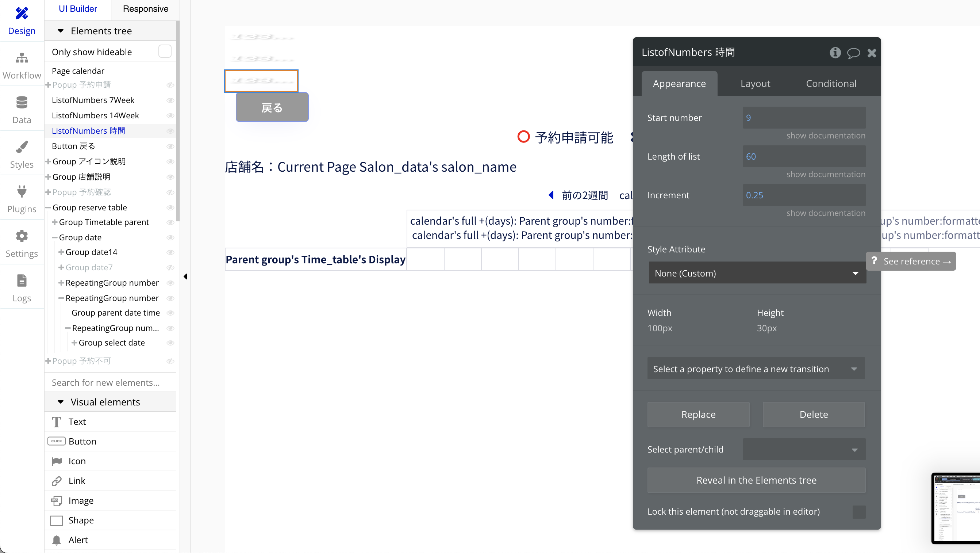This screenshot has width=980, height=553.
Task: Toggle the Lock this element checkbox
Action: coord(859,511)
